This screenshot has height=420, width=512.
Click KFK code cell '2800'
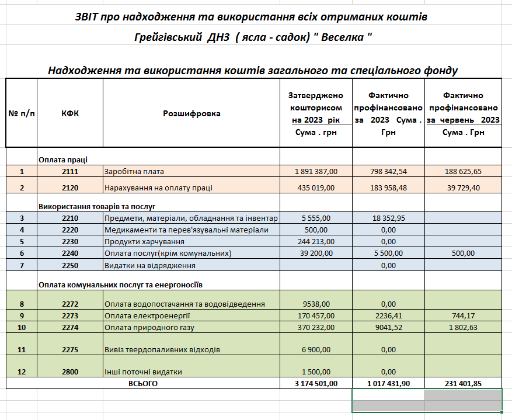pyautogui.click(x=70, y=366)
